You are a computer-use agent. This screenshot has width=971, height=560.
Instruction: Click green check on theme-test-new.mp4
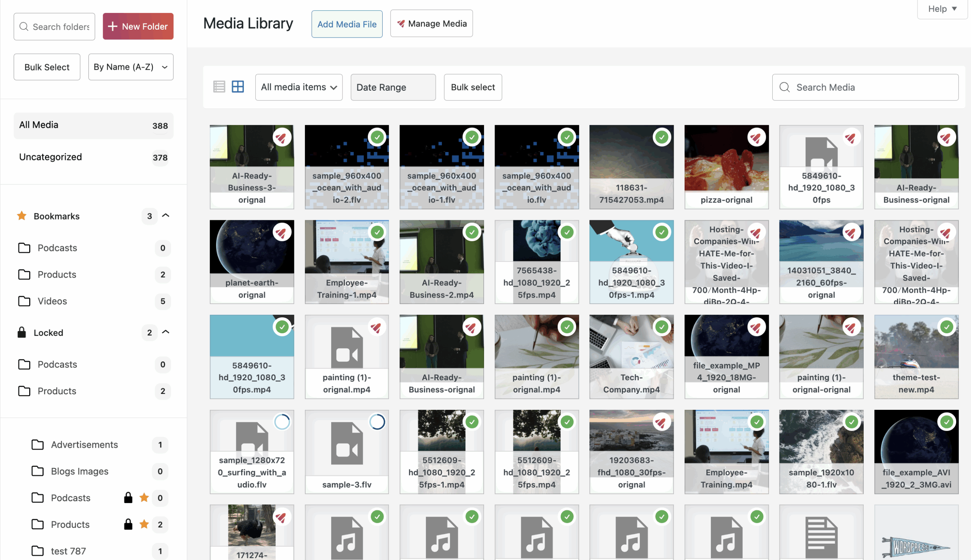(946, 327)
